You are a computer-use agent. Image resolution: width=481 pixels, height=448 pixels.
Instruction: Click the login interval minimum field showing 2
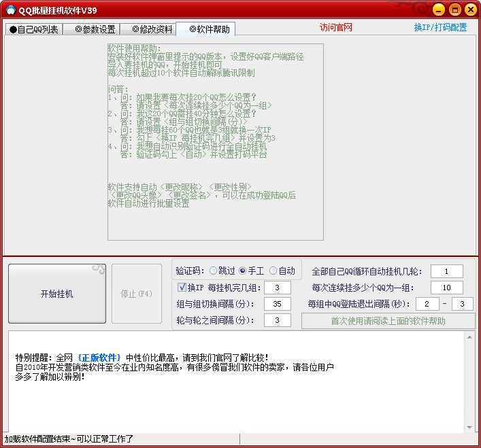pyautogui.click(x=427, y=304)
